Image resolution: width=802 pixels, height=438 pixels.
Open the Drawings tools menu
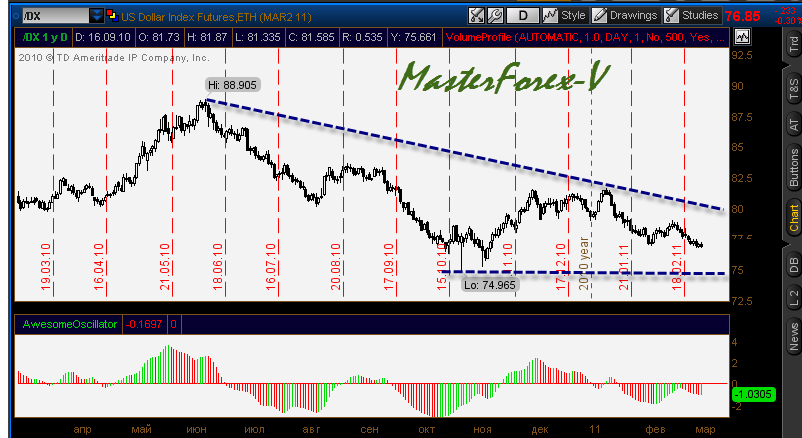coord(625,15)
